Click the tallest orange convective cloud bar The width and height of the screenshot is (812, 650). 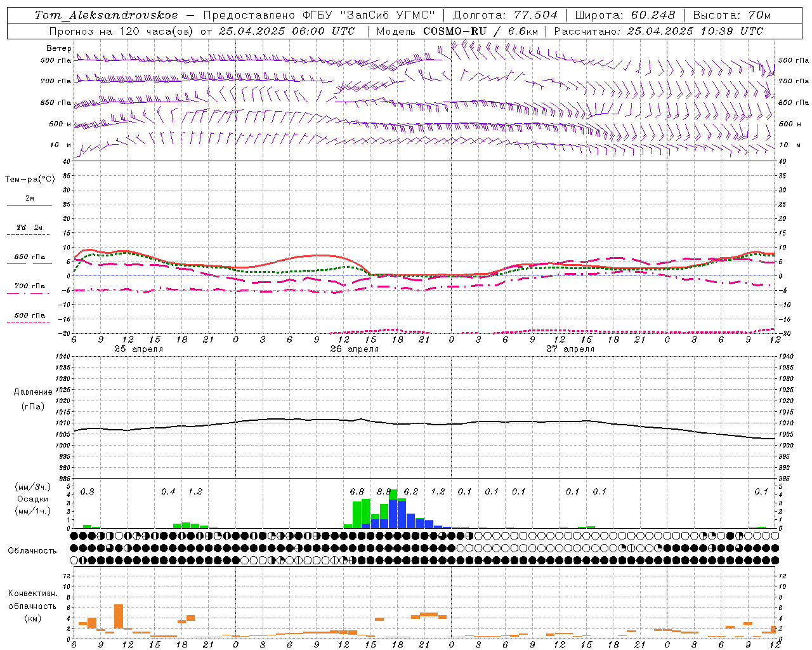point(119,616)
